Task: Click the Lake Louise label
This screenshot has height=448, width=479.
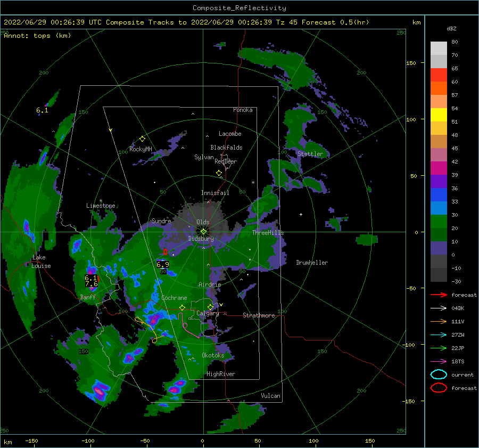Action: point(41,262)
